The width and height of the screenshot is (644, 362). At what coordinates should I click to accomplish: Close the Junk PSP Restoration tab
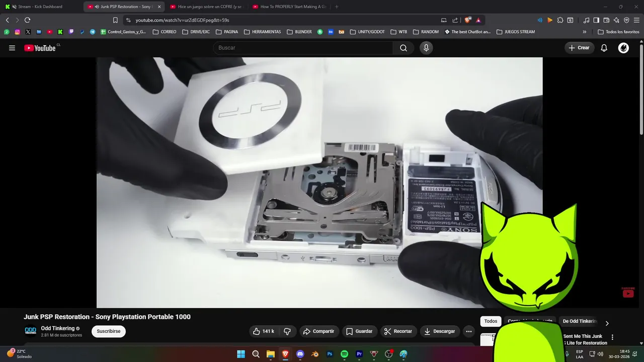(x=159, y=7)
